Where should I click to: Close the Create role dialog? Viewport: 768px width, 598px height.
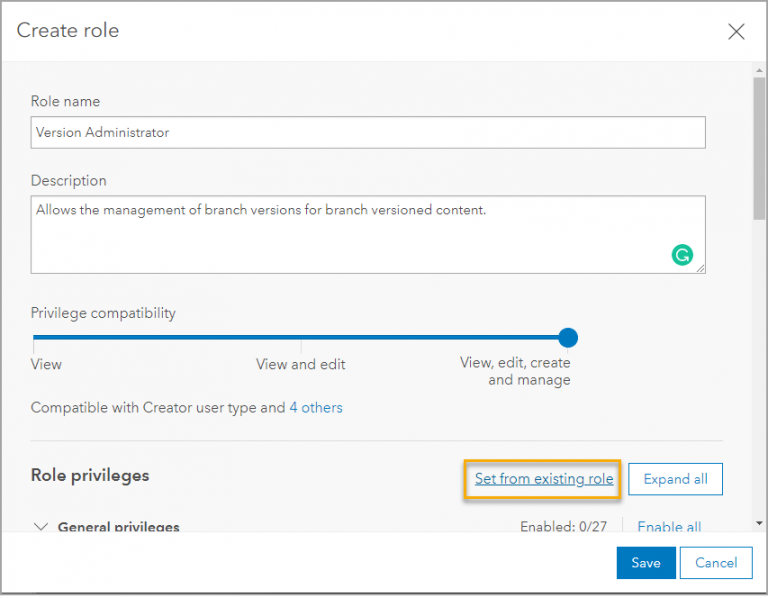[x=736, y=32]
